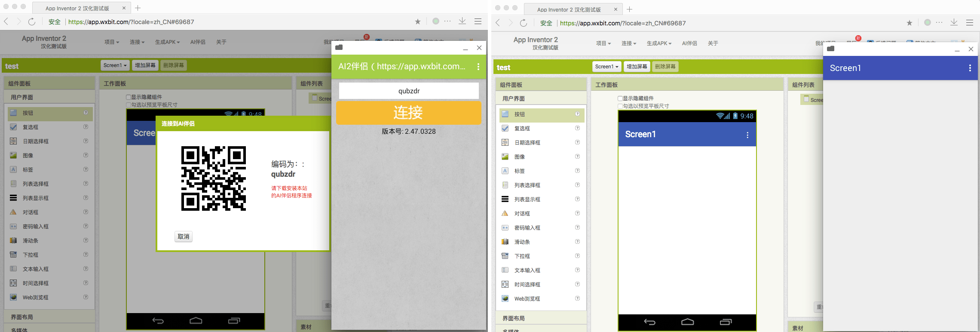Screen dimensions: 980x332
Task: Click 删除屏幕 in the left window
Action: [x=174, y=65]
